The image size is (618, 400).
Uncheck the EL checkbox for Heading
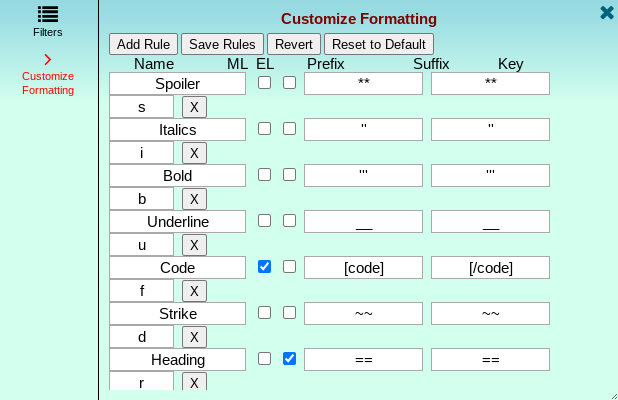tap(290, 359)
